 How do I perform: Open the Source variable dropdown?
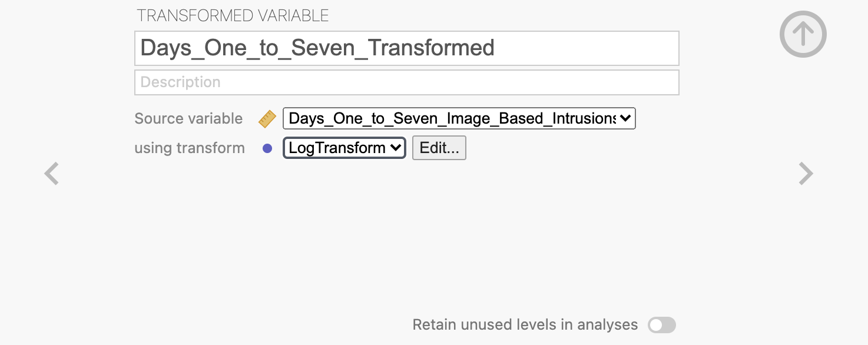pyautogui.click(x=459, y=118)
